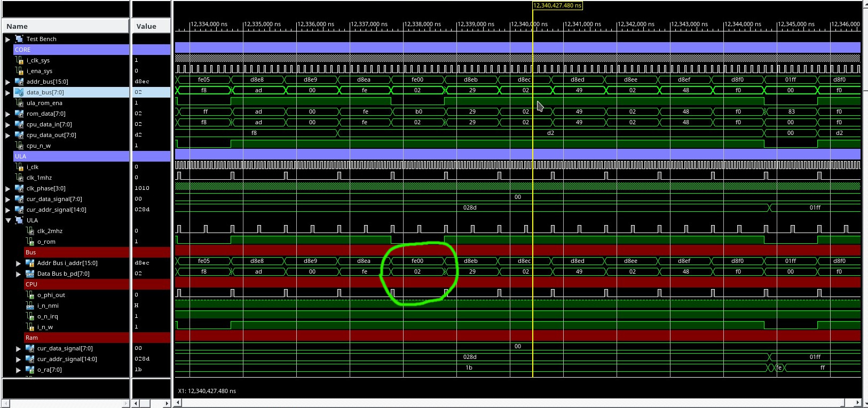Click Value column scrollbar right arrow
Image resolution: width=868 pixels, height=408 pixels.
(167, 403)
